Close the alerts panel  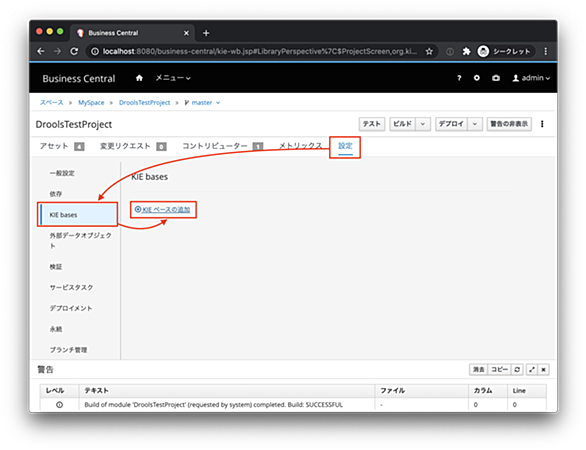pos(543,370)
